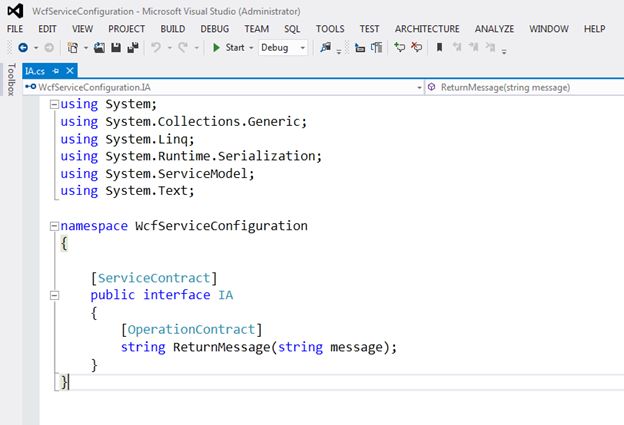624x425 pixels.
Task: Click the toolbar icon just left of the Uncomment lines icon
Action: (399, 48)
